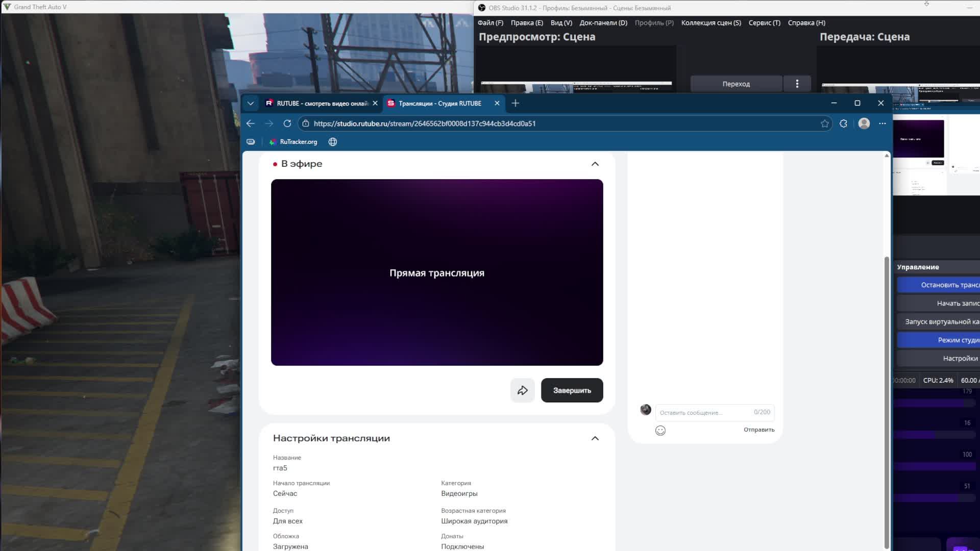
Task: Open the browser profile avatar menu
Action: [864, 123]
